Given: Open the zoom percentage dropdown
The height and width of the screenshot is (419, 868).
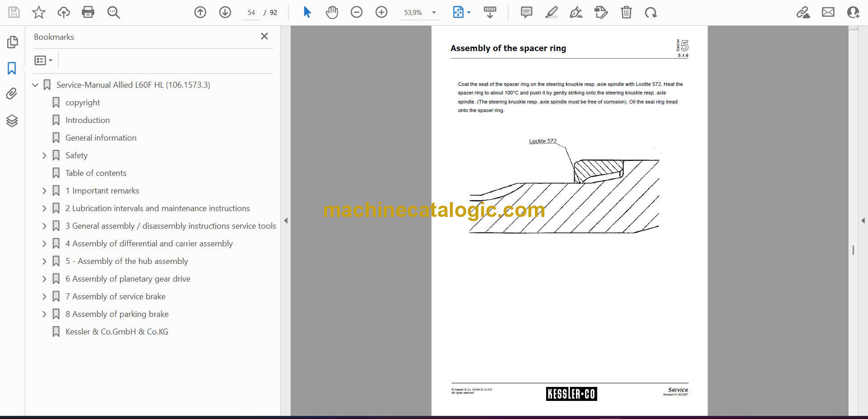Looking at the screenshot, I should [434, 13].
